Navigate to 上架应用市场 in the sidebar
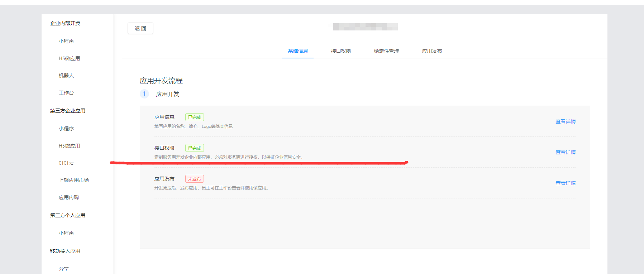This screenshot has width=644, height=274. [x=74, y=180]
